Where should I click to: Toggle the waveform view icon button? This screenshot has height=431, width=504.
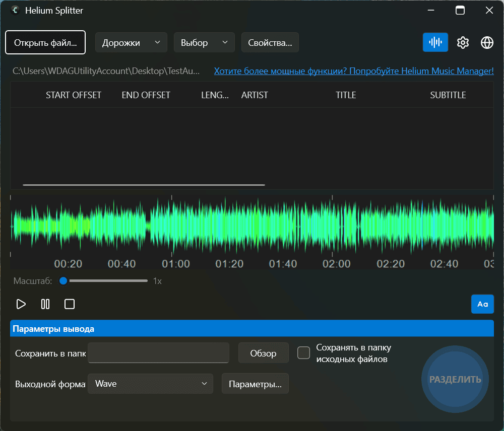click(435, 42)
